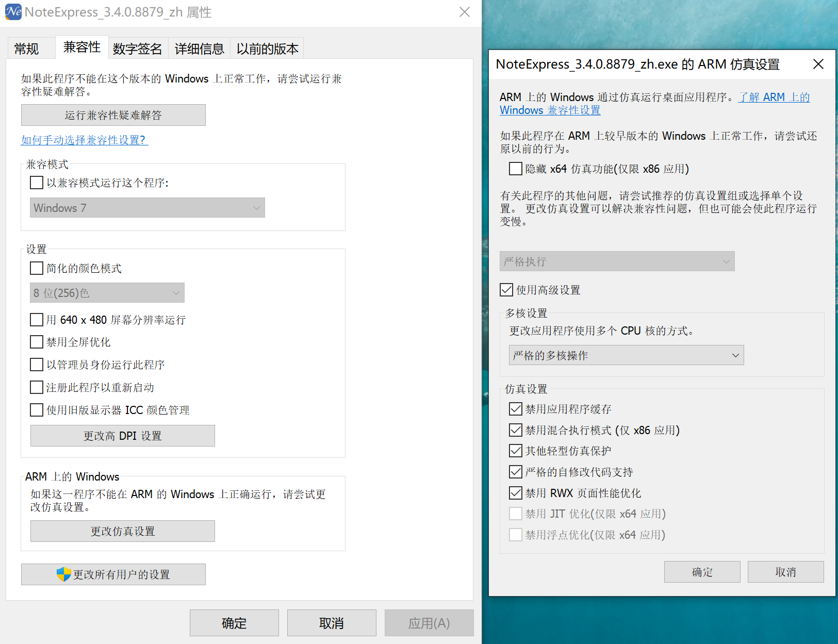838x644 pixels.
Task: Click the NoteExpress app icon in the title bar
Action: [x=13, y=12]
